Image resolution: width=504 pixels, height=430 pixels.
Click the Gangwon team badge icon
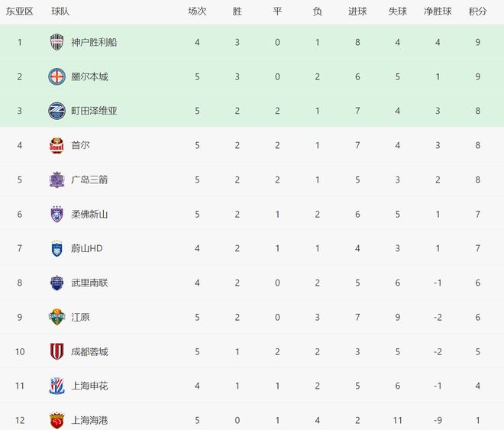pyautogui.click(x=57, y=317)
